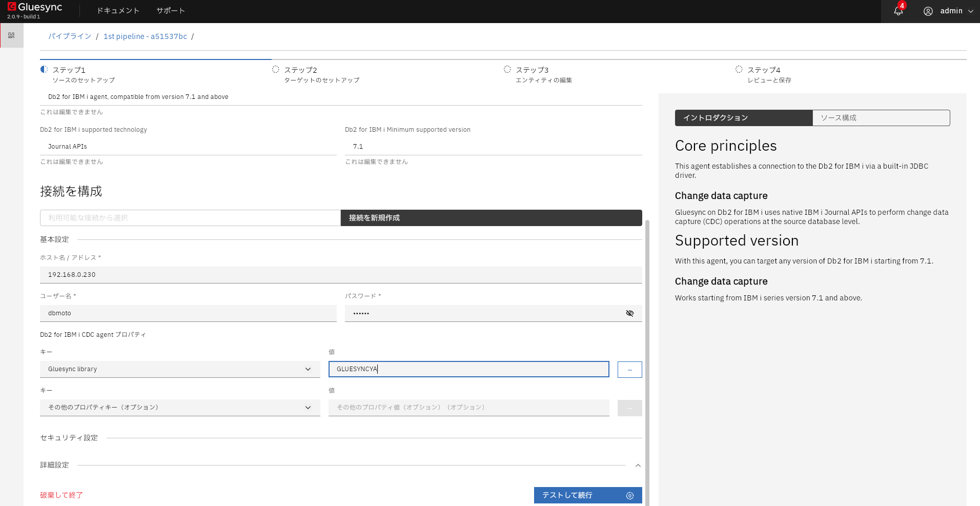Click the Step 4 circle indicator

pyautogui.click(x=739, y=69)
